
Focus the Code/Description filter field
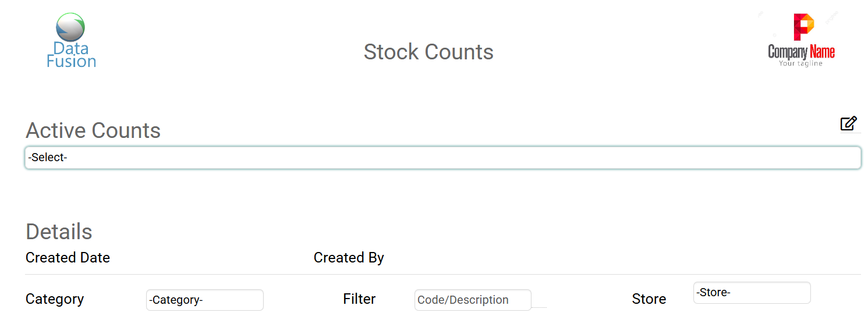pyautogui.click(x=472, y=300)
